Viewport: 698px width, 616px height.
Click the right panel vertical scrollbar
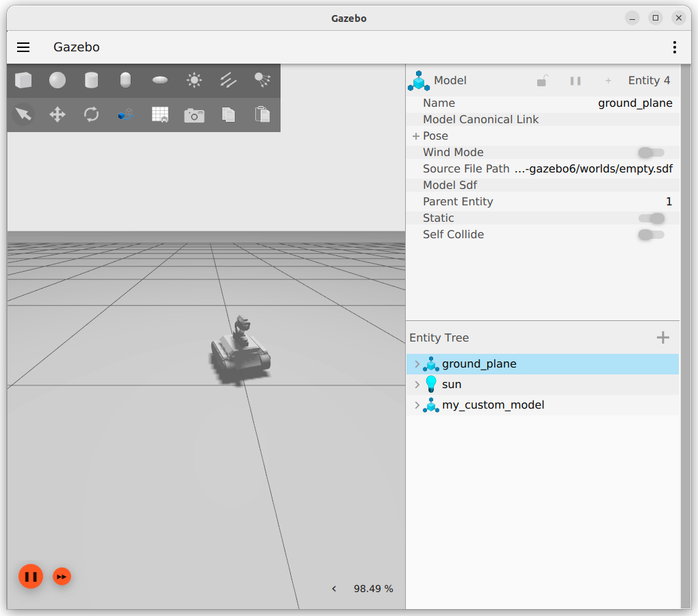click(x=686, y=337)
